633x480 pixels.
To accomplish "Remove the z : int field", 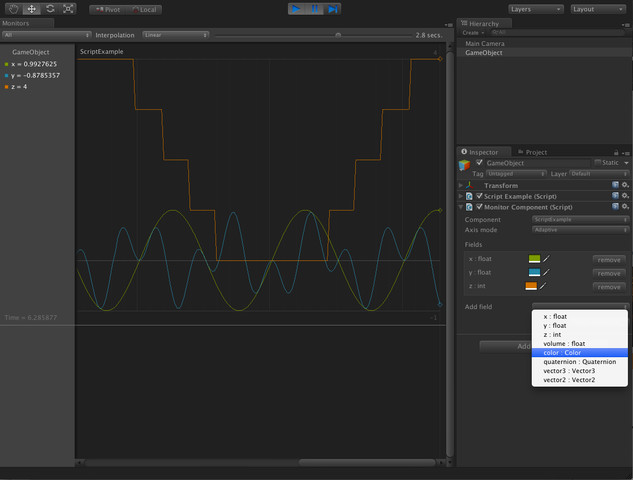I will tap(609, 287).
